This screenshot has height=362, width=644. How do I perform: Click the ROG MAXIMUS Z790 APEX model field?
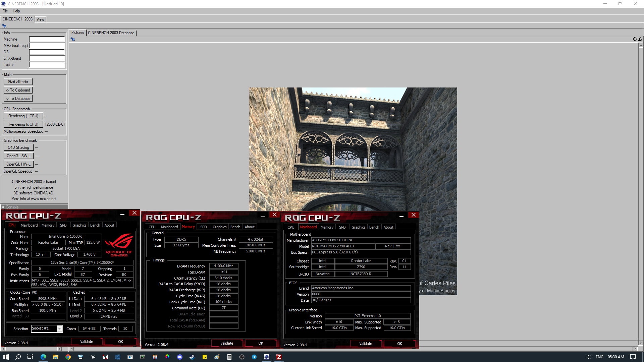[x=343, y=246]
